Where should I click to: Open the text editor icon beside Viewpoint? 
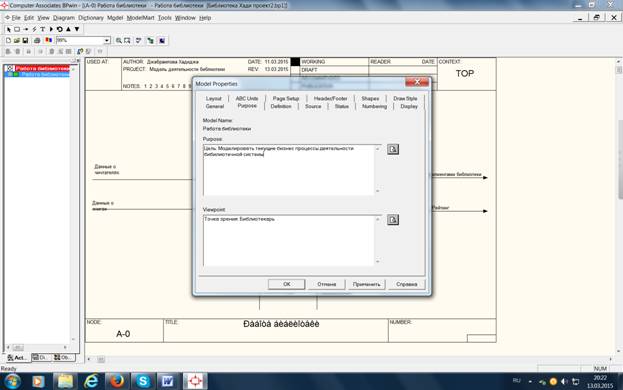pyautogui.click(x=393, y=220)
